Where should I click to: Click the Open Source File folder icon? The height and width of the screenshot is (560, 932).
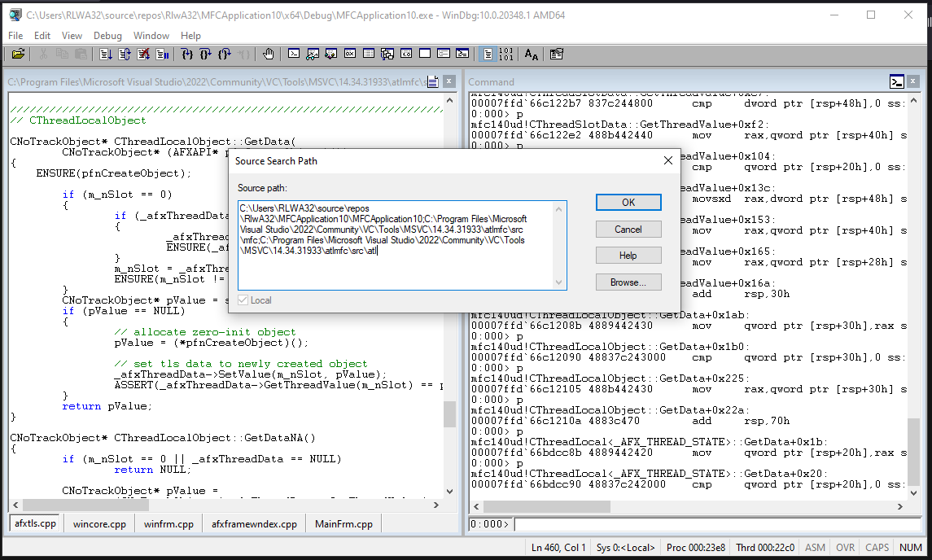click(18, 55)
